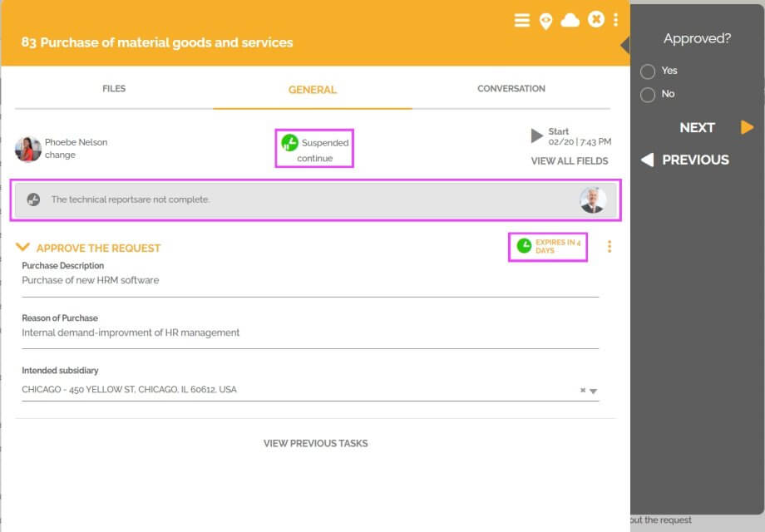Select the Yes radio button under Approved?
Image resolution: width=765 pixels, height=532 pixels.
(x=649, y=71)
